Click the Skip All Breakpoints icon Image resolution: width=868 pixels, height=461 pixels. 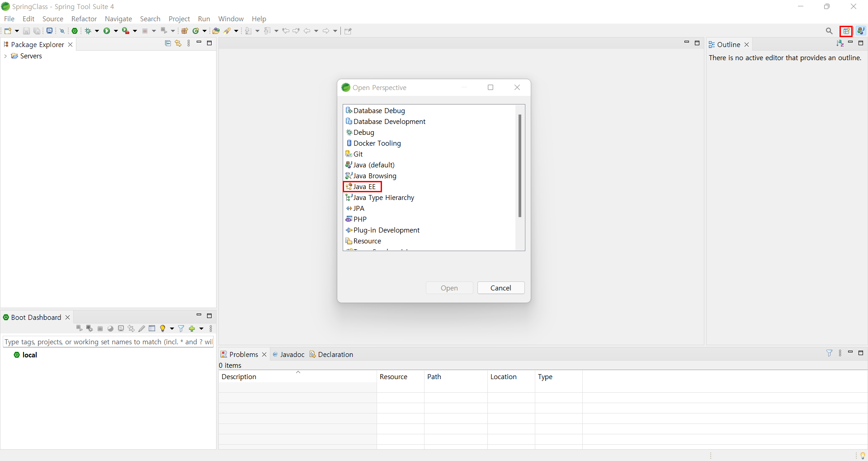[62, 31]
